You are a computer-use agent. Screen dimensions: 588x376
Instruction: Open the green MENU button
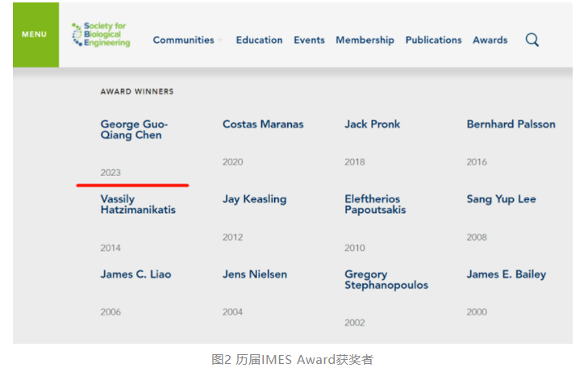tap(35, 35)
